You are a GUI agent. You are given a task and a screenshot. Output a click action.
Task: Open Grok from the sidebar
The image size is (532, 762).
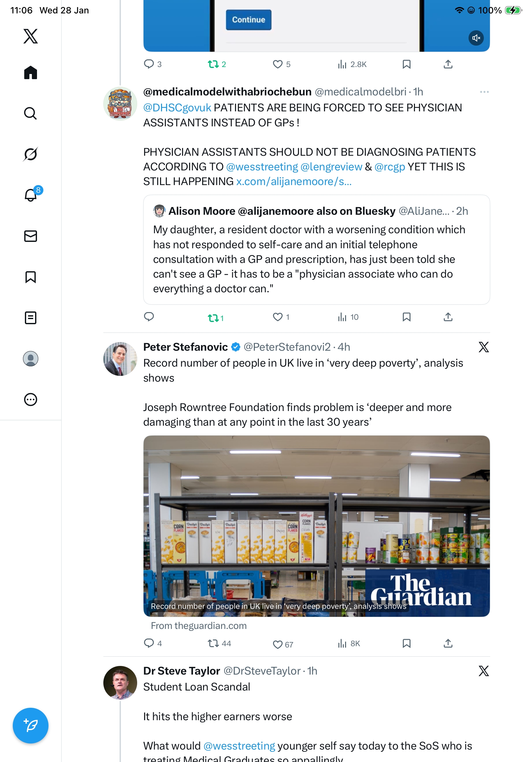[31, 154]
